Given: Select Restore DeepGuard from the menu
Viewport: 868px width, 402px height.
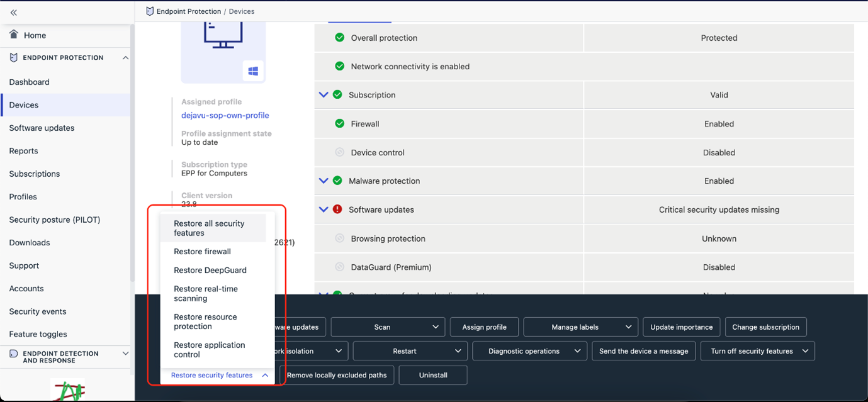Looking at the screenshot, I should click(x=213, y=271).
